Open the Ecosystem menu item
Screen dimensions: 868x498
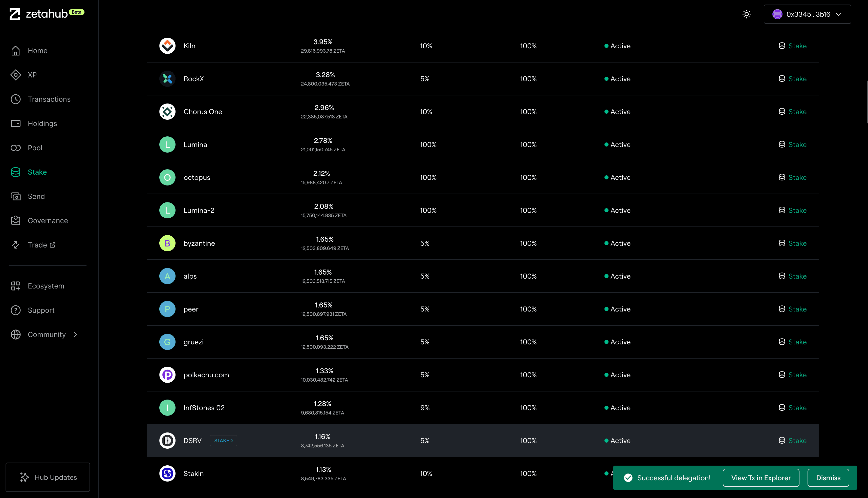[46, 286]
